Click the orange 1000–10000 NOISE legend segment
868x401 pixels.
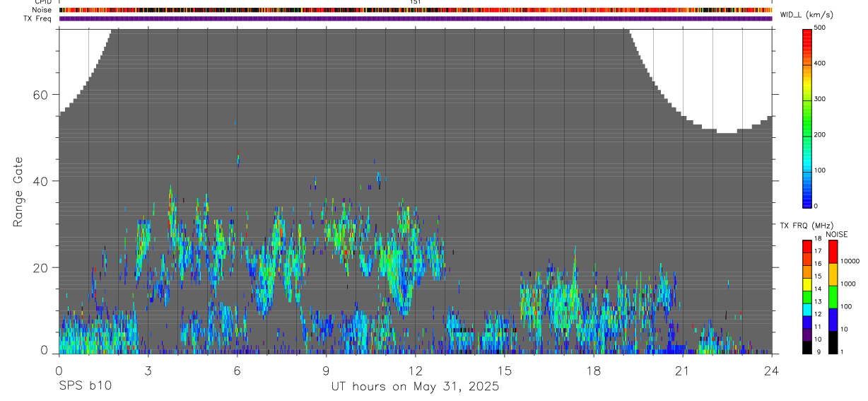[833, 274]
